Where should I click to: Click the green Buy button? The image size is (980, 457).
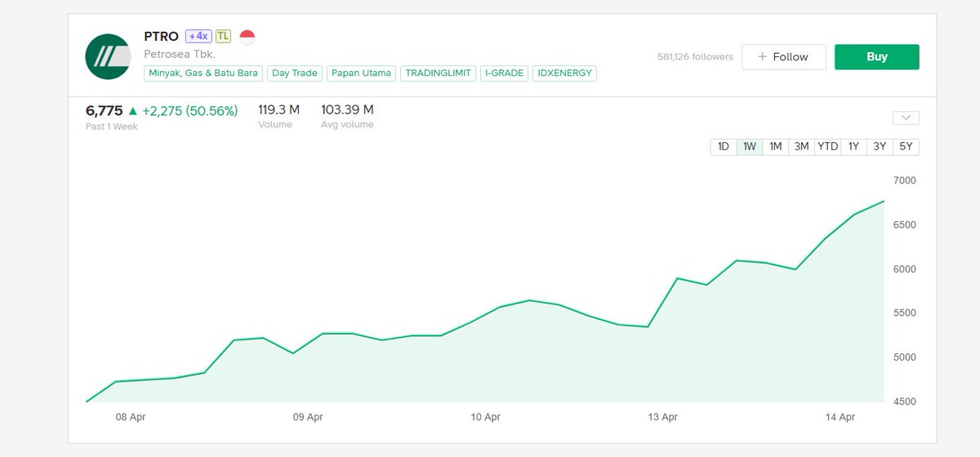pos(877,56)
